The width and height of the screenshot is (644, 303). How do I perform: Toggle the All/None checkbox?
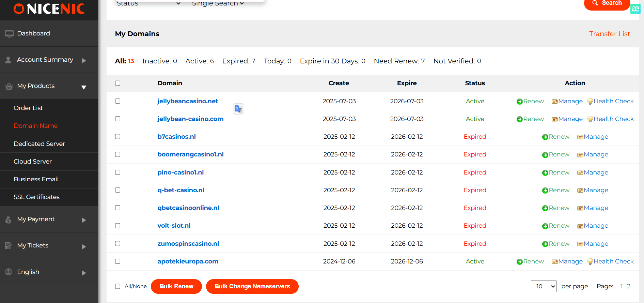coord(118,286)
